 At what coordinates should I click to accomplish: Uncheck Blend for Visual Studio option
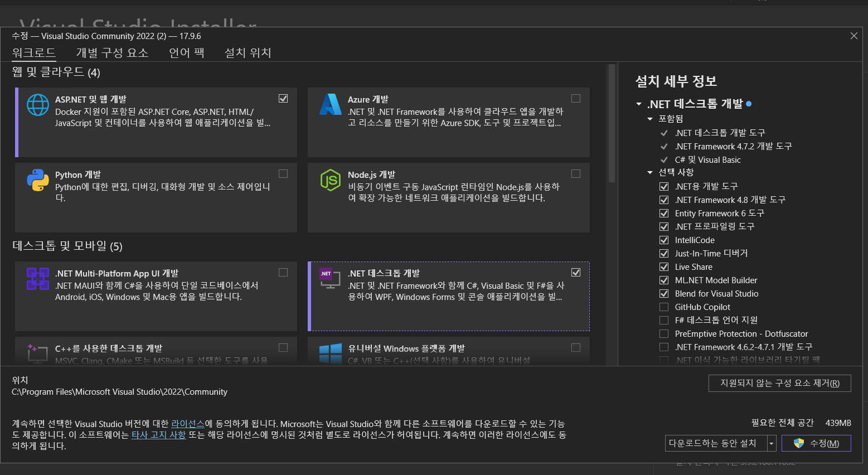(664, 293)
